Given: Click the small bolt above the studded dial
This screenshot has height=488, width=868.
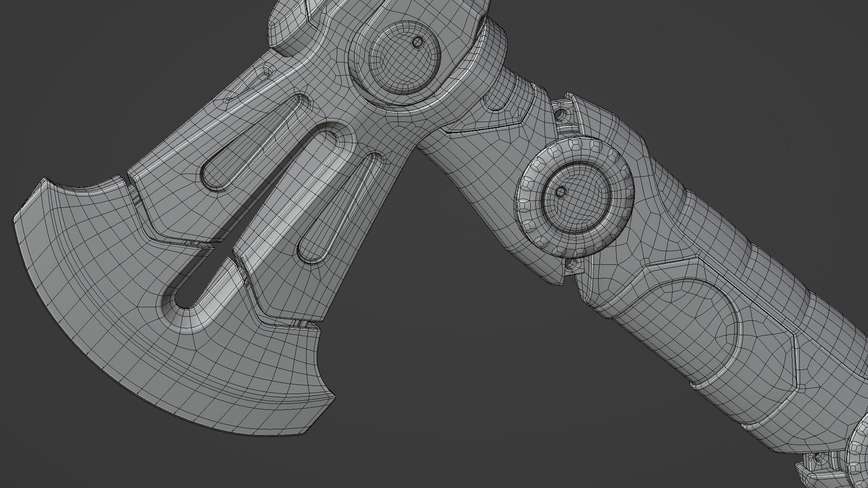Looking at the screenshot, I should click(x=562, y=114).
